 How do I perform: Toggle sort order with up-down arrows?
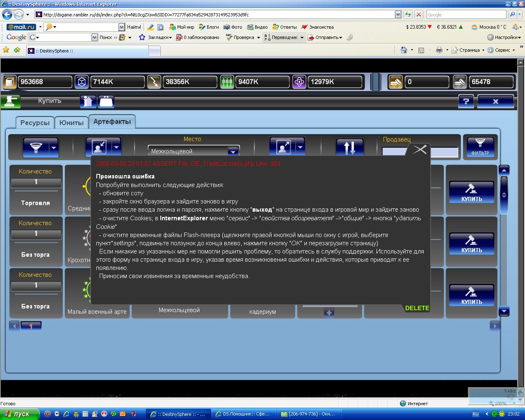[x=349, y=146]
